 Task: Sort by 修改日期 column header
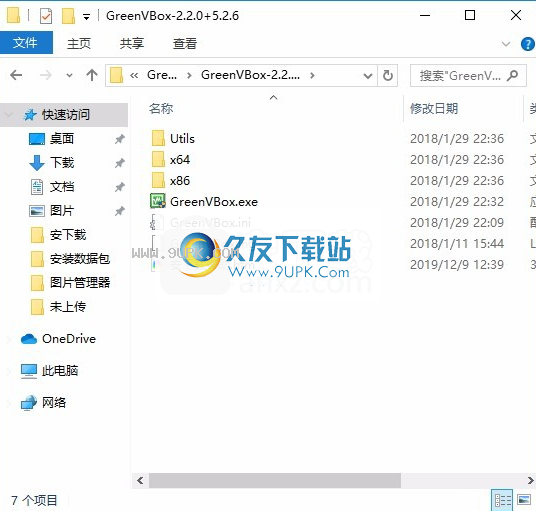(434, 109)
